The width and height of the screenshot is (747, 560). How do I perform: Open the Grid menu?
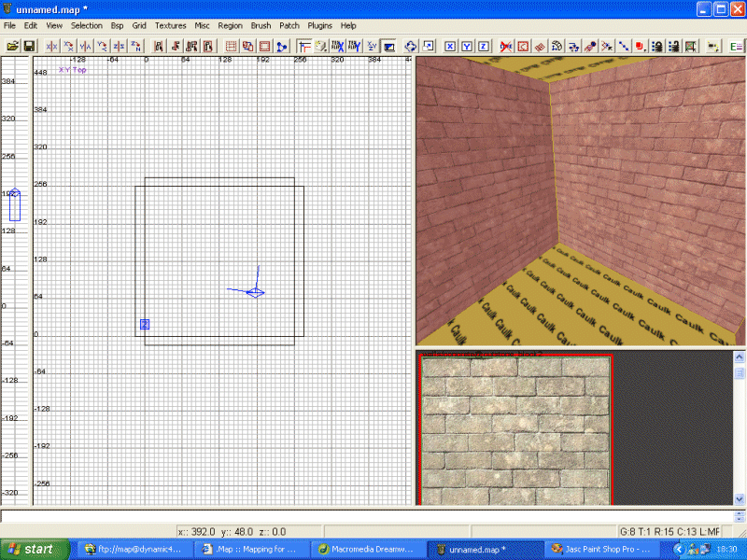click(139, 26)
